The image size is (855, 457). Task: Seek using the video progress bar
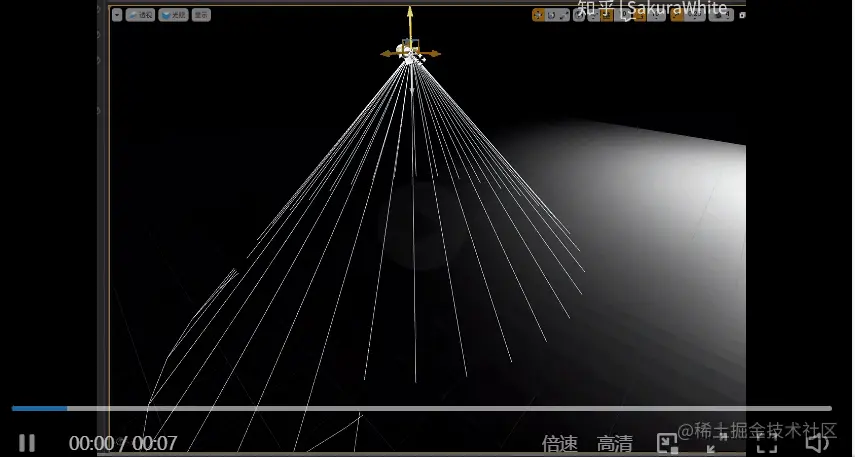tap(422, 408)
